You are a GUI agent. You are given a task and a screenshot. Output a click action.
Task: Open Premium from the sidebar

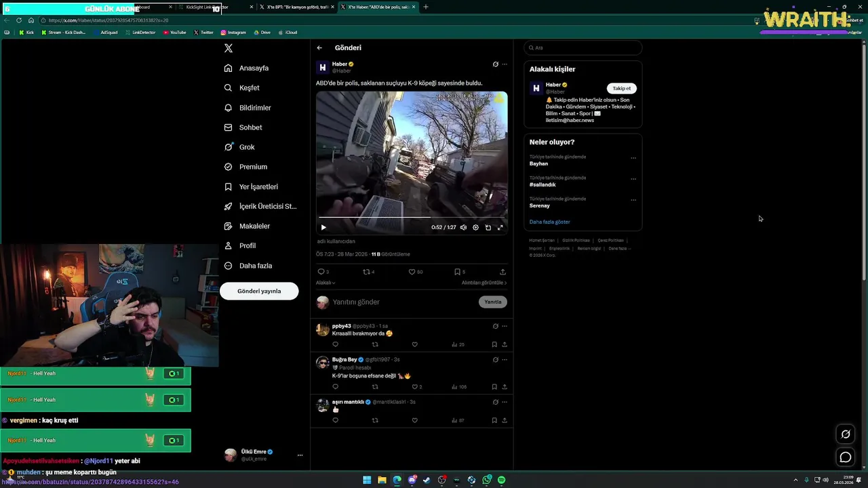coord(245,167)
